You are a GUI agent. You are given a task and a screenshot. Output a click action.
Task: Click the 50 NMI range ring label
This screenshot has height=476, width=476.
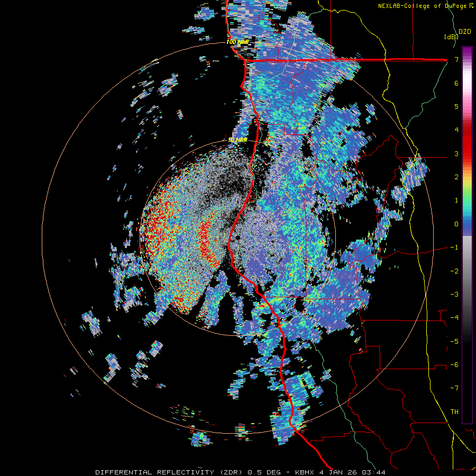(237, 140)
